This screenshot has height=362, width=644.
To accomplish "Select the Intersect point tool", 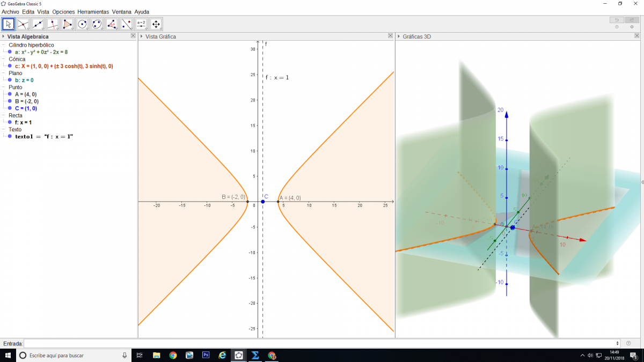I will pos(23,24).
